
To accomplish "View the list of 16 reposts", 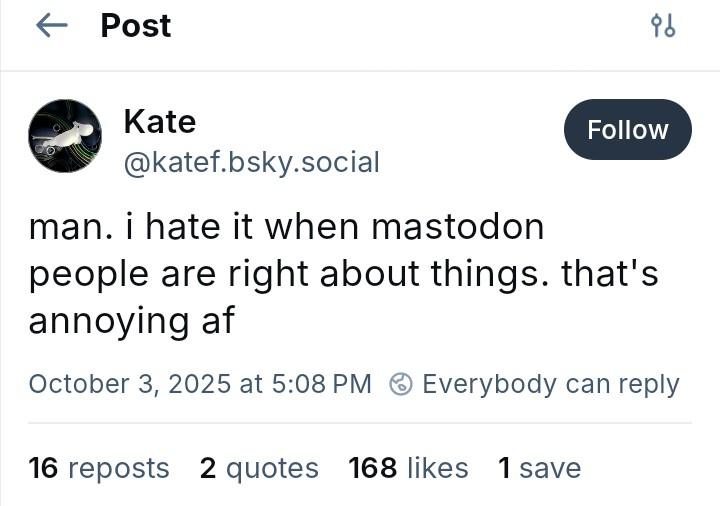I will (99, 468).
